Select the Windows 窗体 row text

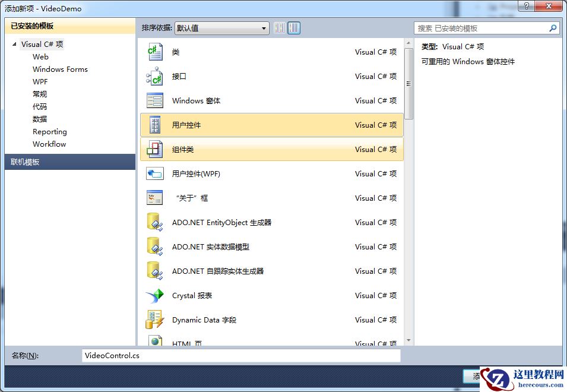pyautogui.click(x=196, y=100)
